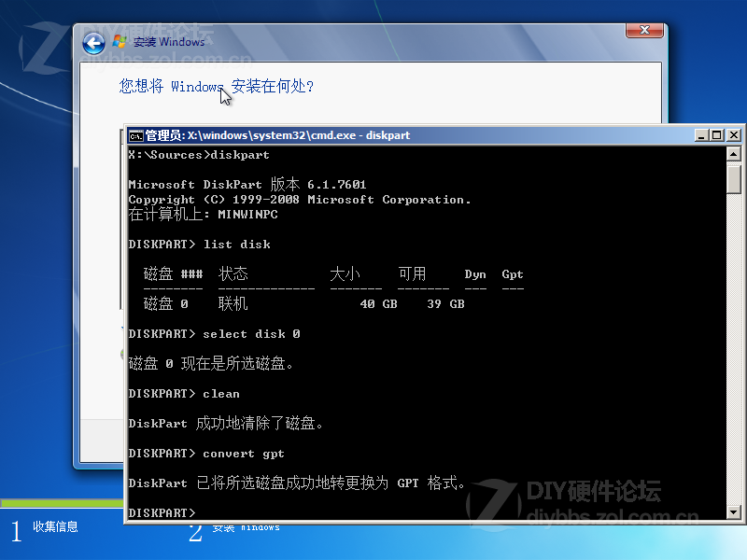The height and width of the screenshot is (560, 747).
Task: Click the '磁盘 0 现在是所选磁盘' message
Action: click(x=211, y=364)
